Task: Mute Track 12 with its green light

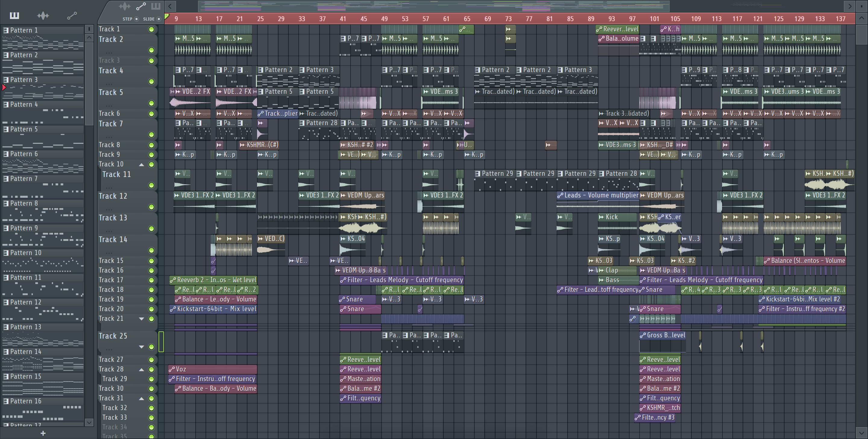Action: click(x=151, y=207)
